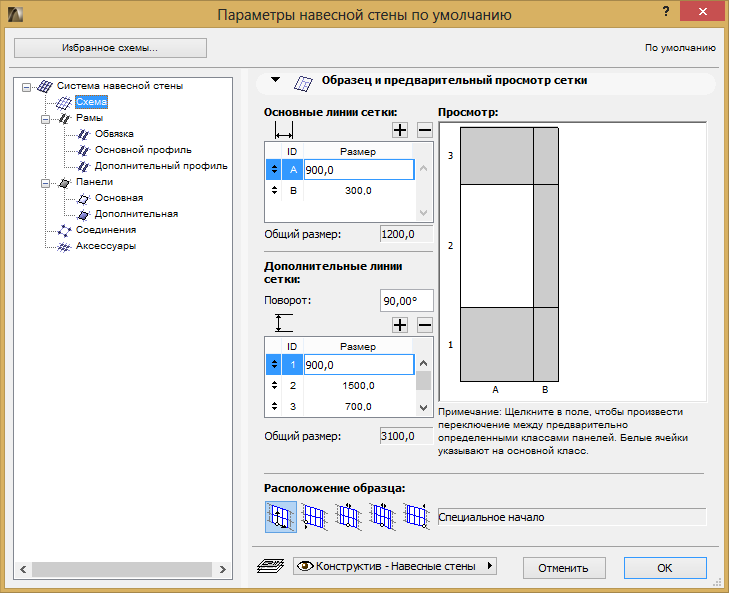Add a new main grid line
The width and height of the screenshot is (729, 593).
click(x=400, y=130)
